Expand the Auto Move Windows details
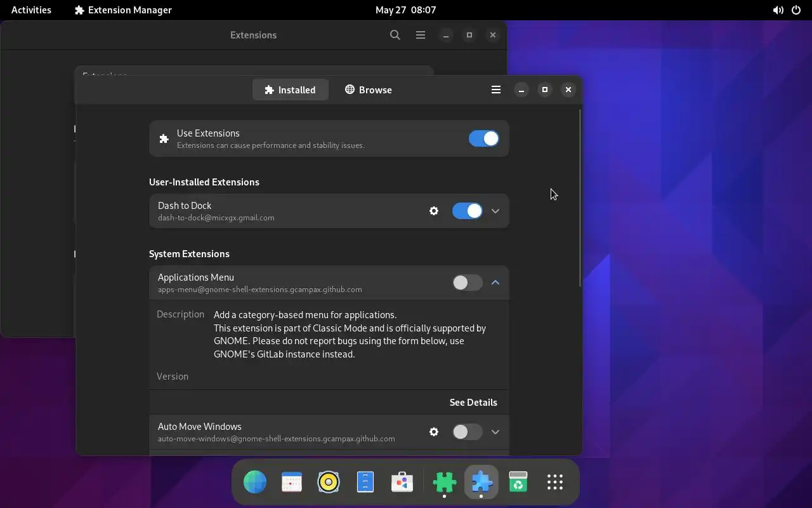The height and width of the screenshot is (508, 812). click(495, 432)
